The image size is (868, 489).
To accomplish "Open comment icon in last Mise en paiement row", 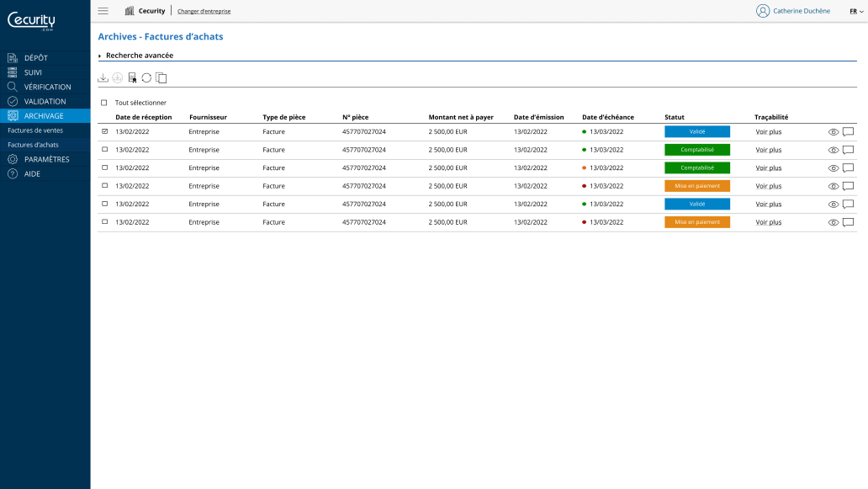I will click(848, 222).
